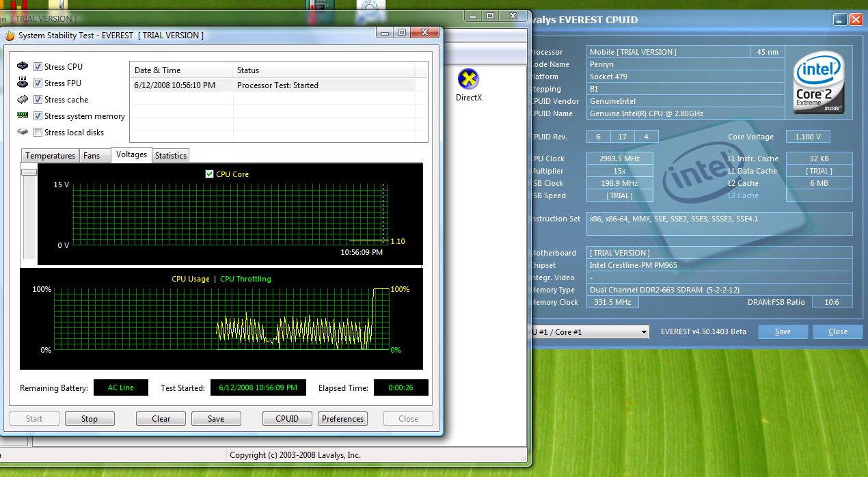Click the Code Name value Penryn
This screenshot has height=477, width=868.
tap(686, 64)
